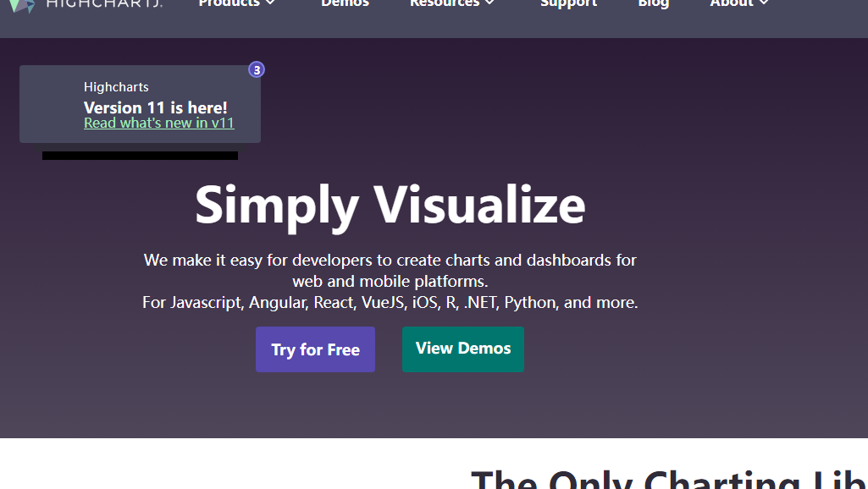Click the "Version 11 is here!" announcement text
The width and height of the screenshot is (868, 489).
(156, 107)
